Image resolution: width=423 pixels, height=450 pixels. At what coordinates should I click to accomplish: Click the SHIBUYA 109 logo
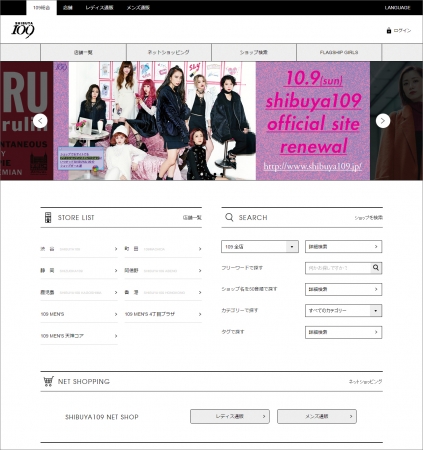(23, 30)
